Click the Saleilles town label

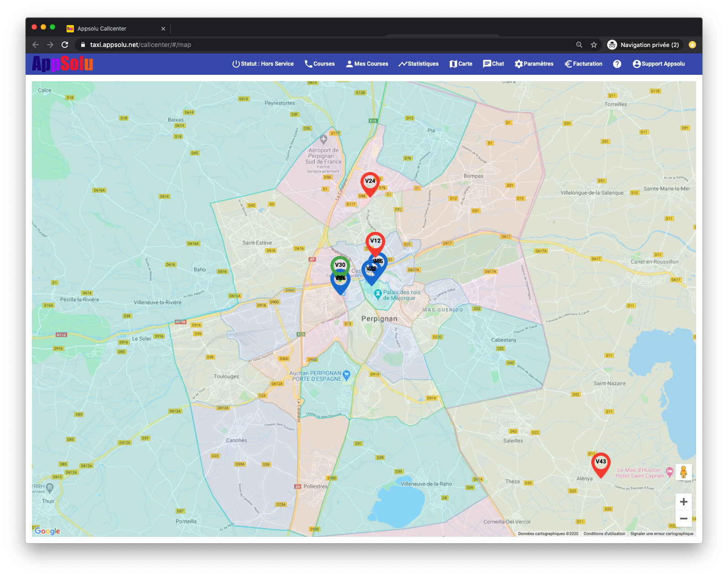(513, 441)
